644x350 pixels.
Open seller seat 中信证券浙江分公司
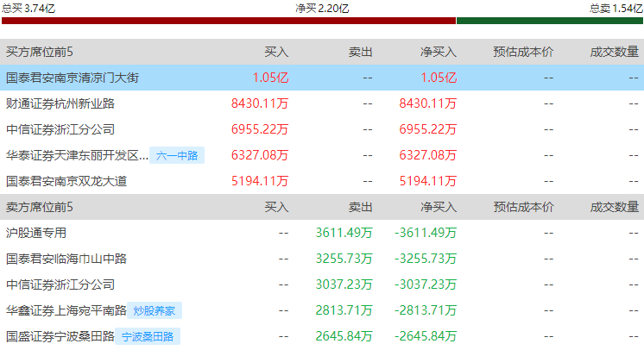(60, 284)
